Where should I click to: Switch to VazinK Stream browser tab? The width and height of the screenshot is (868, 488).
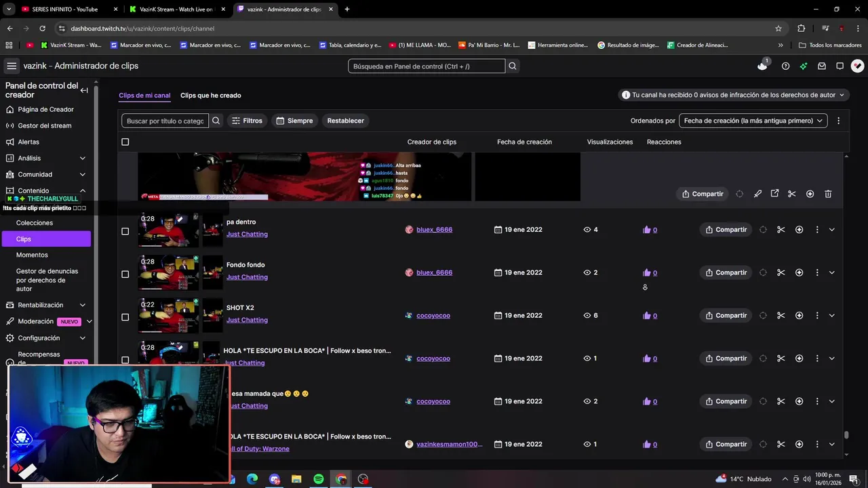(x=176, y=9)
